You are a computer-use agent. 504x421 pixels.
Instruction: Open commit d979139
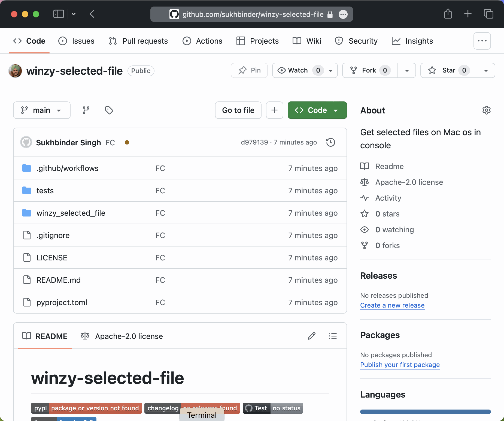[254, 142]
